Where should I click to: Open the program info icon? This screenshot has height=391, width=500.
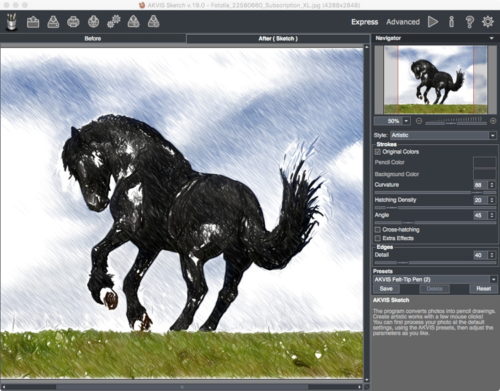451,22
